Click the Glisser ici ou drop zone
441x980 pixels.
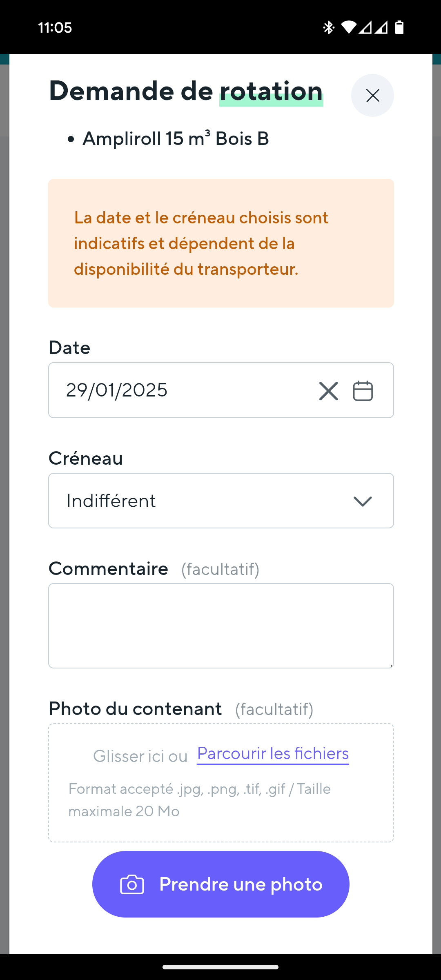[140, 756]
